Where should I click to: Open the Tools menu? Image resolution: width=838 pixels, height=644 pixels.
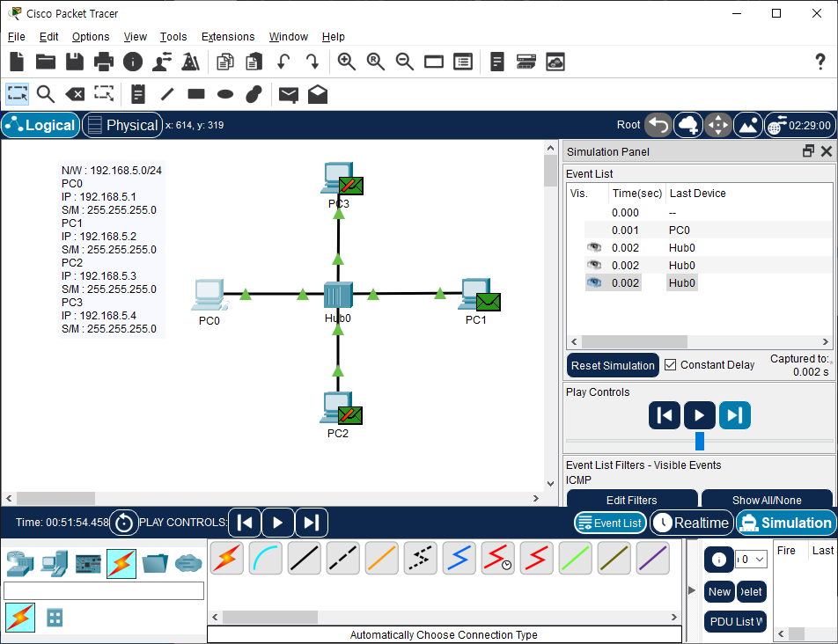point(173,37)
